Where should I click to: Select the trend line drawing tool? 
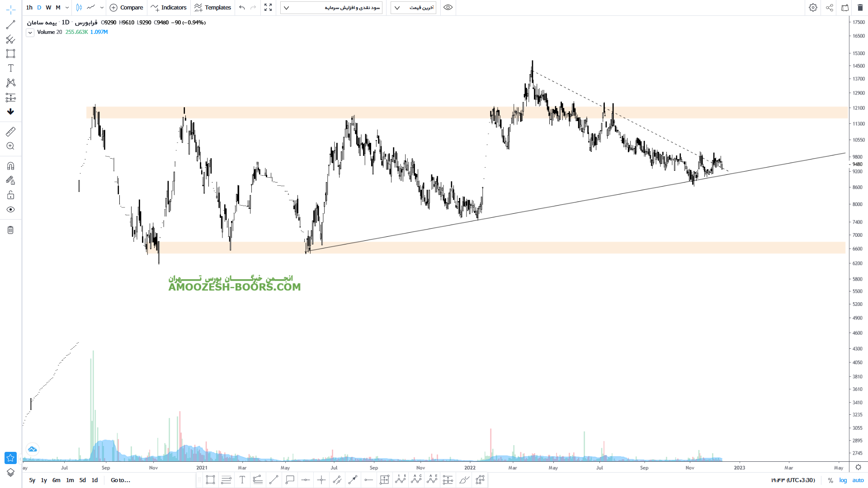point(10,25)
